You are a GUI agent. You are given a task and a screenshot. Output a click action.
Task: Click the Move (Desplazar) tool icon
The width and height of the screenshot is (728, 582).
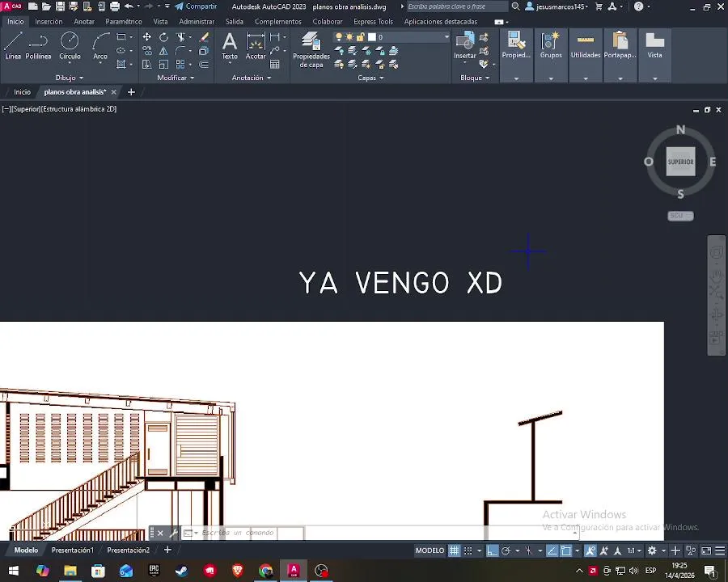[x=146, y=37]
